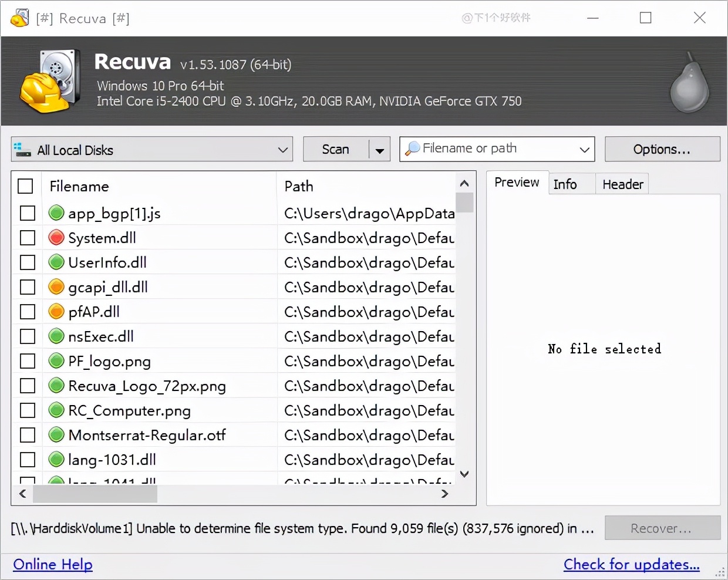Open the All Local Disks drive dropdown
Viewport: 728px width, 580px height.
coord(151,150)
